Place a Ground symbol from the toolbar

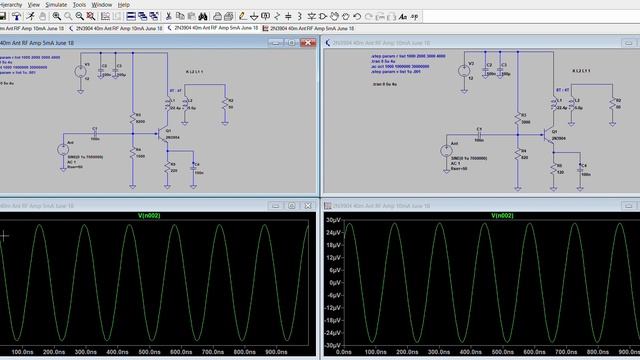pos(254,16)
